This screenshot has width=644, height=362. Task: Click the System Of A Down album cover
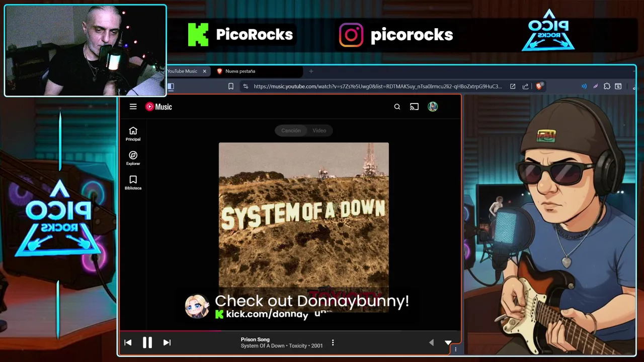pos(304,227)
